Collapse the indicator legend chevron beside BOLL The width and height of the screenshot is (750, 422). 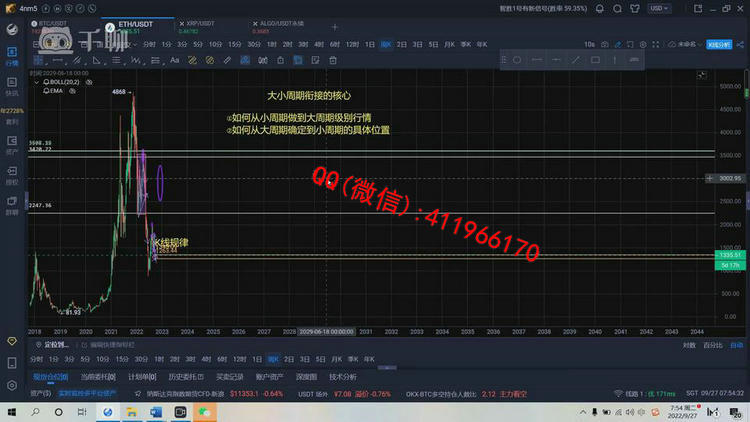tap(36, 81)
